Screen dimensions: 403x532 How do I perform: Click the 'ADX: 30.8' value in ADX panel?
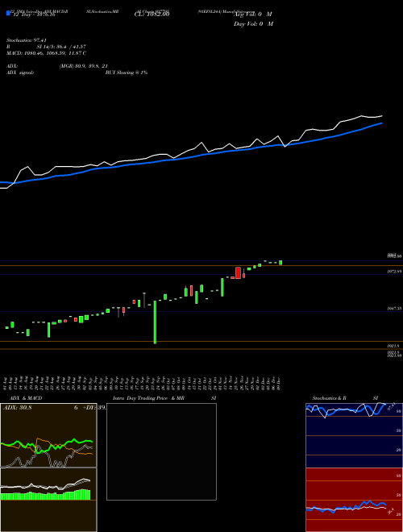pos(17,408)
